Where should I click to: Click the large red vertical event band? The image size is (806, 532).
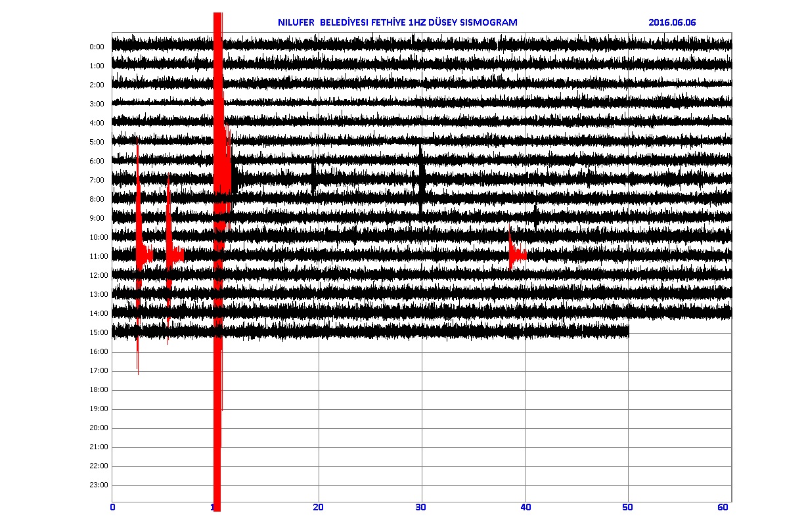pos(217,263)
